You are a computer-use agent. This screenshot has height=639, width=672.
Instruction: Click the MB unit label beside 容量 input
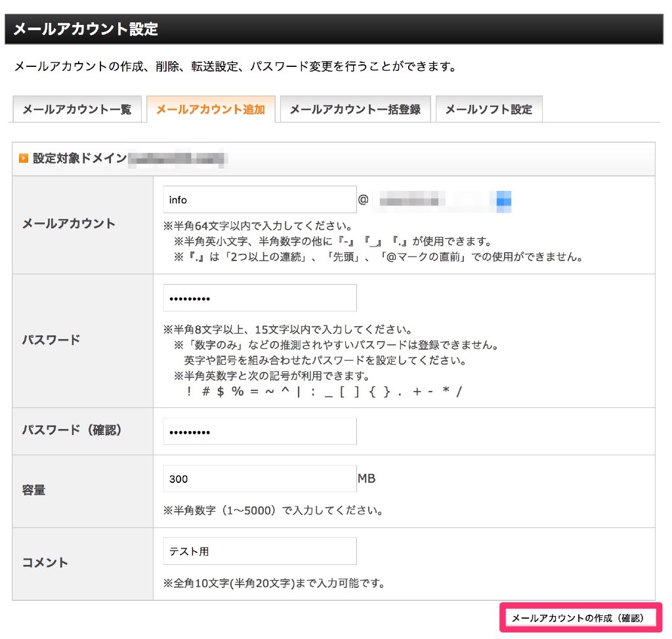click(367, 478)
